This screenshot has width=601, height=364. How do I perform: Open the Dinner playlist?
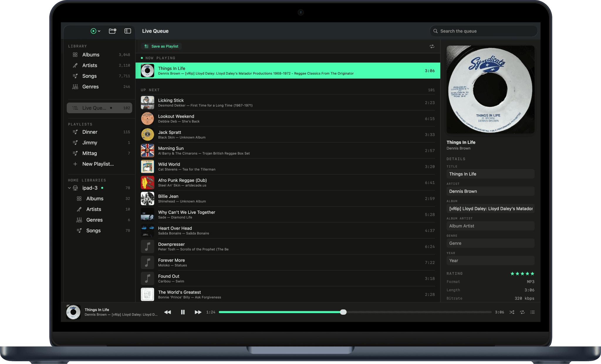tap(99, 132)
